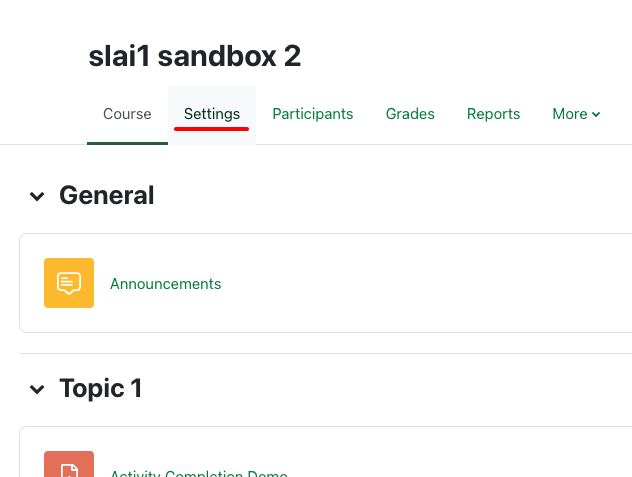The image size is (632, 477).
Task: Click the General section heading
Action: click(x=107, y=195)
